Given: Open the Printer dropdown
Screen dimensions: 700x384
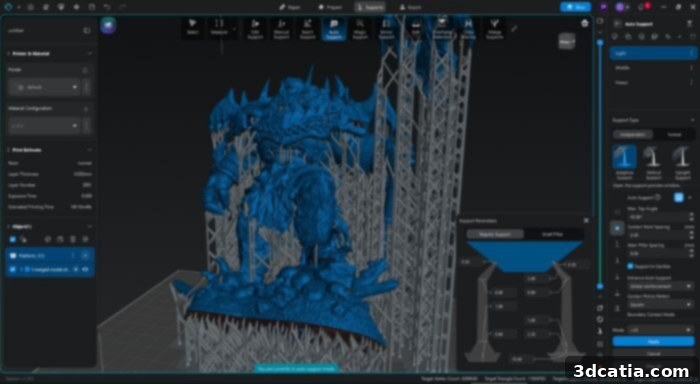Looking at the screenshot, I should 44,87.
